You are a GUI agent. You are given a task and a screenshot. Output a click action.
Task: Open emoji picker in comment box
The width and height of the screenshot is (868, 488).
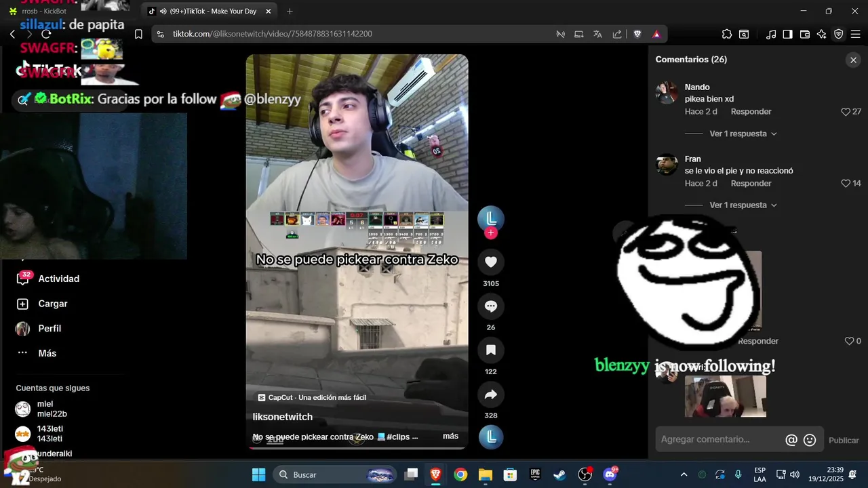(810, 440)
